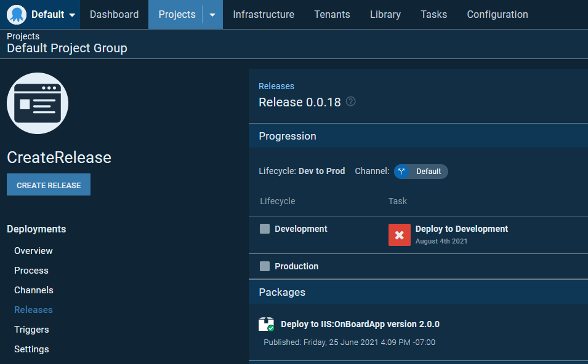This screenshot has width=588, height=364.
Task: Click the Default channel branch icon
Action: (x=401, y=172)
